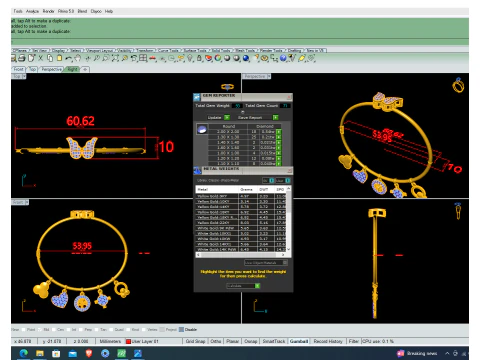Click Record History in status bar
The image size is (480, 360).
[x=328, y=341]
